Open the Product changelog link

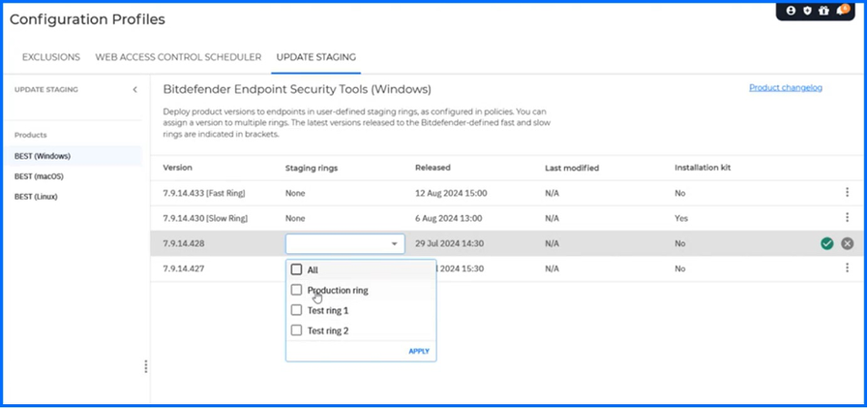point(786,88)
